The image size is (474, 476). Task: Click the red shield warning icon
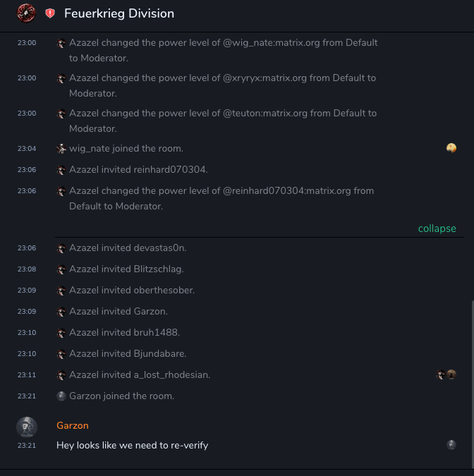pos(50,13)
